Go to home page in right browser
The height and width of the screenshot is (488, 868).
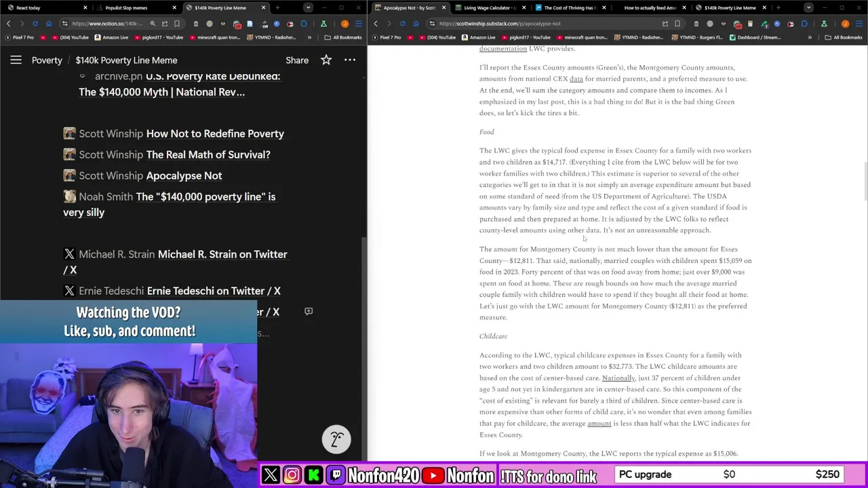coord(416,23)
